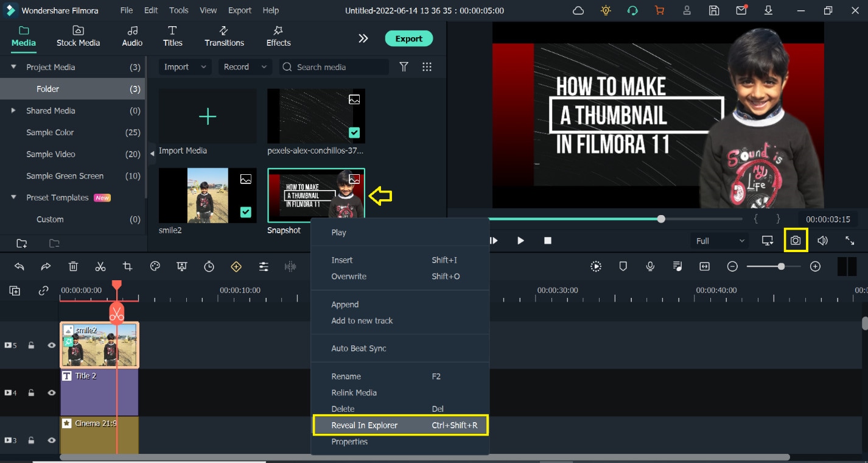Open the adjust sliders edit icon
This screenshot has height=463, width=868.
(x=264, y=266)
